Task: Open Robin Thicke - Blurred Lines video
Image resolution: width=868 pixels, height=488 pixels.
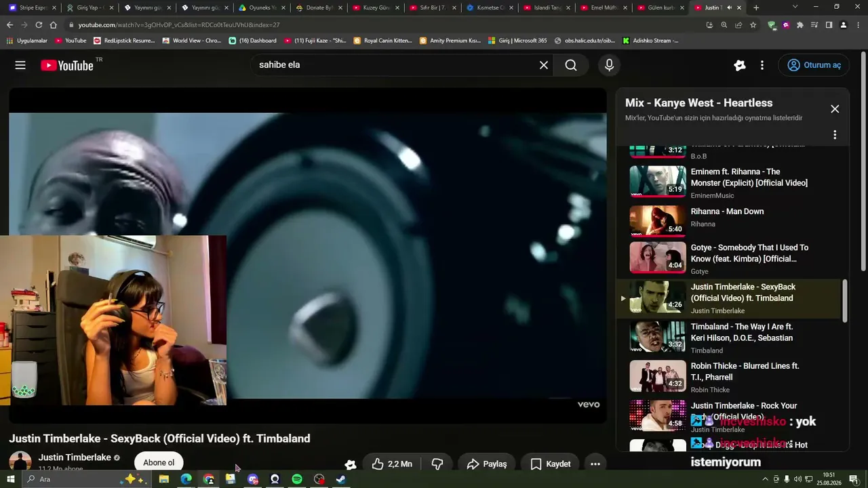Action: pos(745,371)
